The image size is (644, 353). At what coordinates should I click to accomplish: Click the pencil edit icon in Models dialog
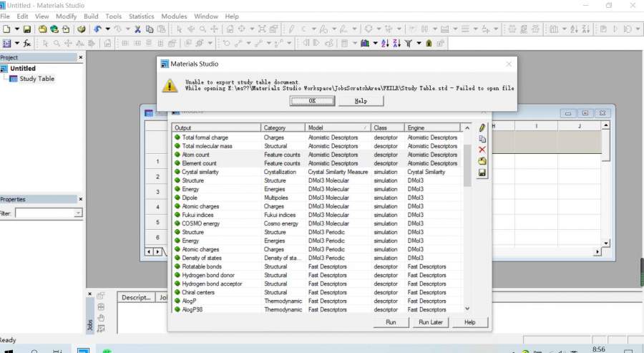click(482, 127)
